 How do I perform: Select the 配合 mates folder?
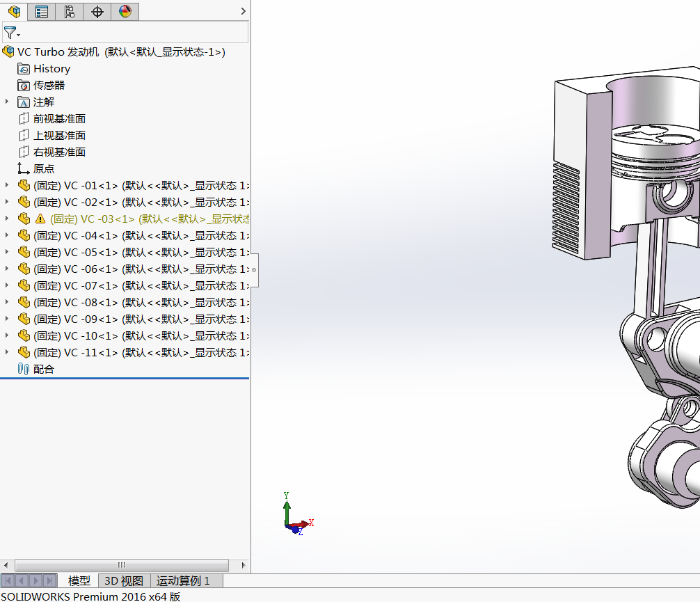click(x=44, y=370)
